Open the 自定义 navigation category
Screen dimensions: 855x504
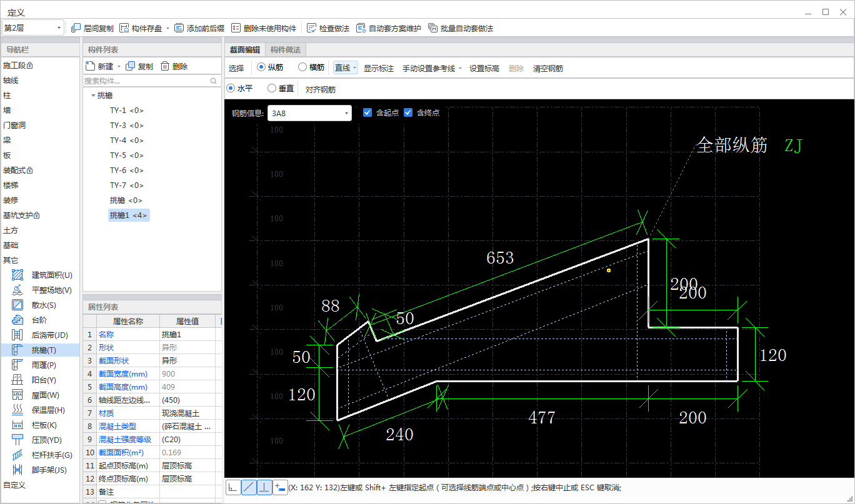[x=14, y=485]
